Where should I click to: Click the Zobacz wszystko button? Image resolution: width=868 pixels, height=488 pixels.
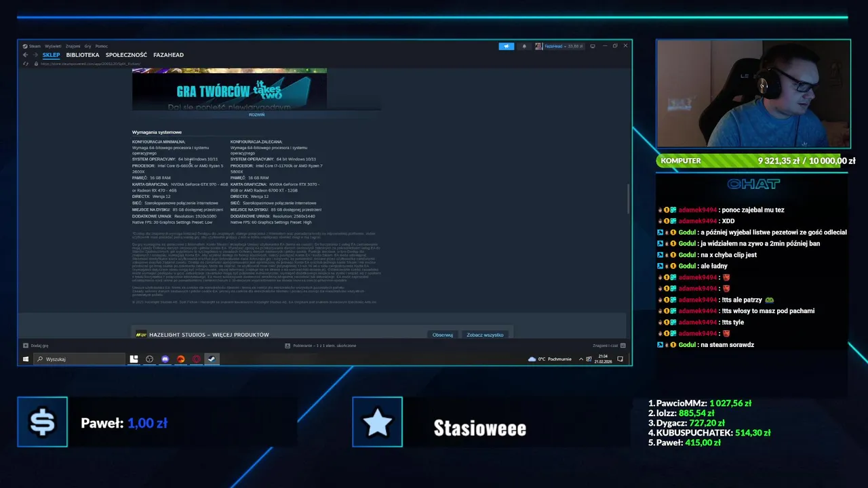click(485, 335)
